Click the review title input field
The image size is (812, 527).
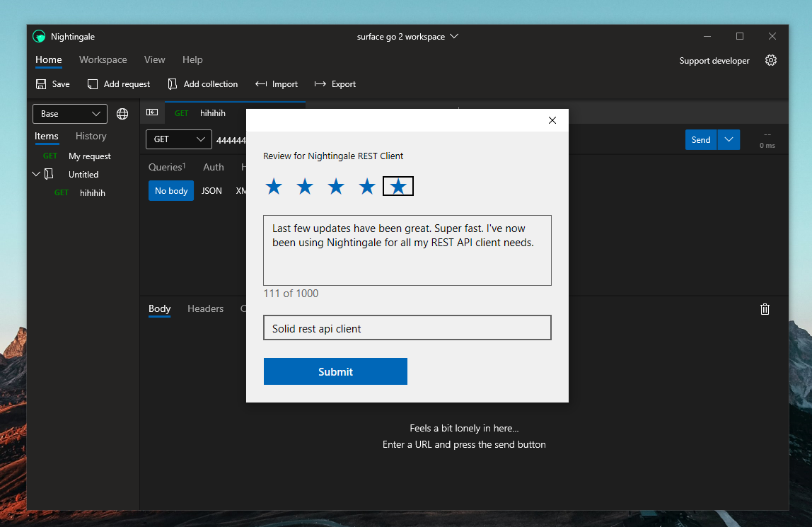click(x=407, y=328)
